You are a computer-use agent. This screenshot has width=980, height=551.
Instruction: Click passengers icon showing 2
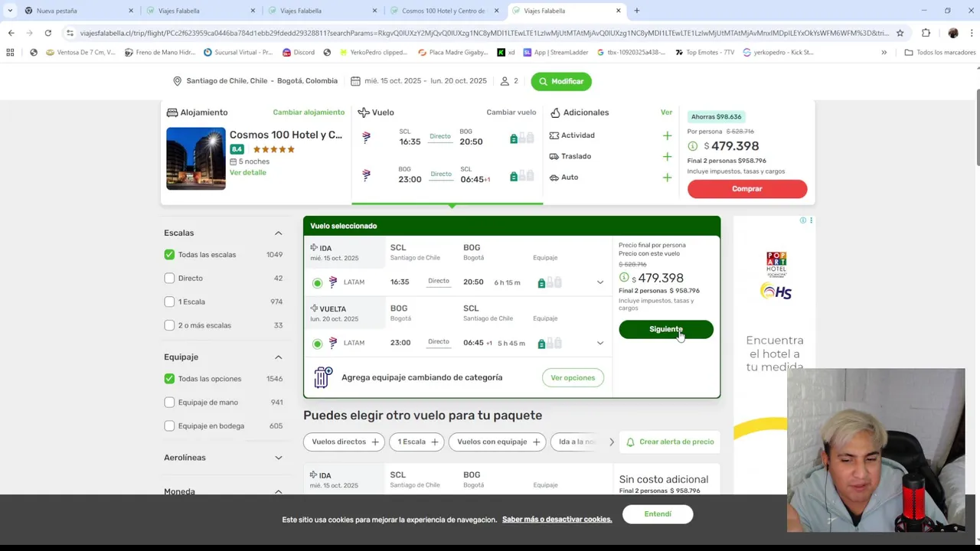tap(505, 81)
